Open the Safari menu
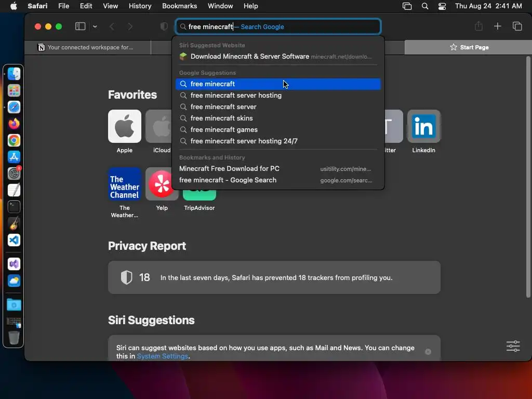 tap(37, 6)
